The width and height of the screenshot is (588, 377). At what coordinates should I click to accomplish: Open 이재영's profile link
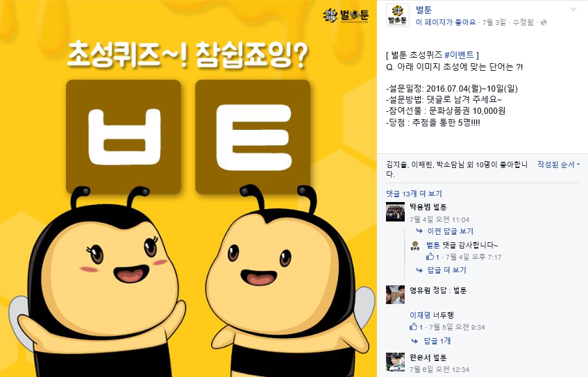419,315
